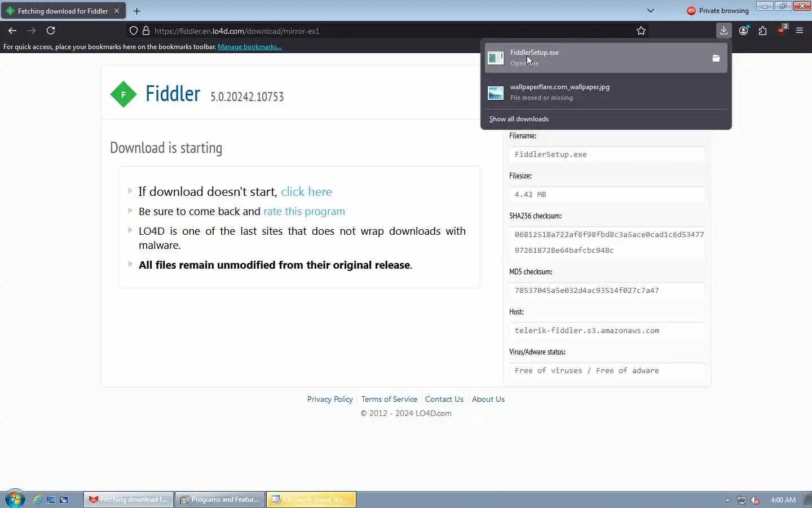The image size is (812, 508).
Task: Open Terms of Service link
Action: pyautogui.click(x=389, y=399)
